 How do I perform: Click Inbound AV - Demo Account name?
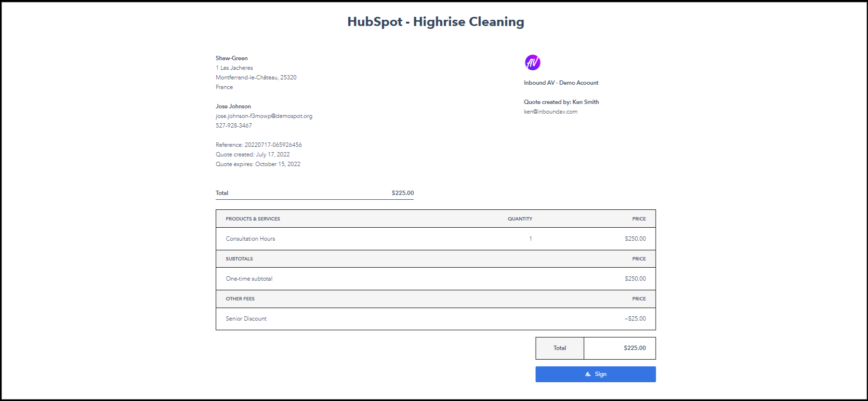pyautogui.click(x=561, y=83)
